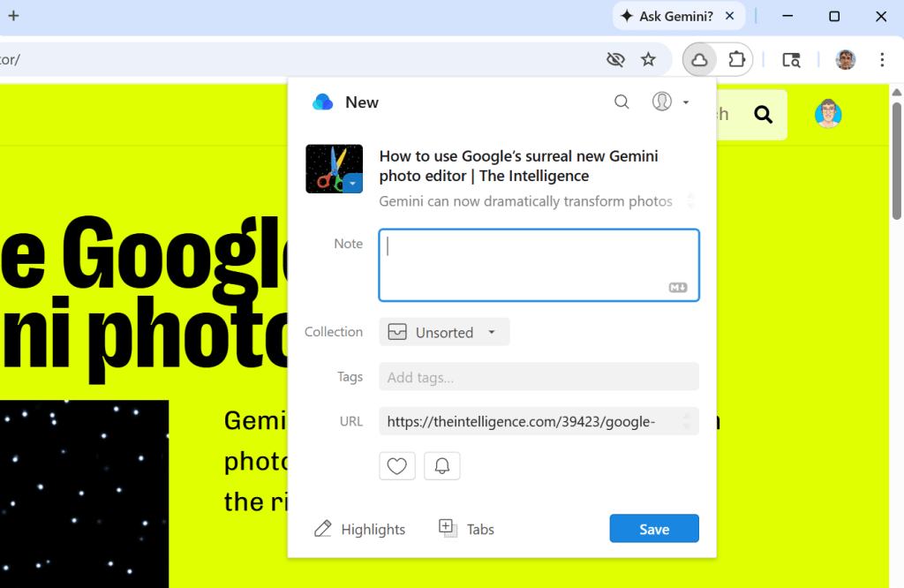Open the Chrome extensions puzzle icon
This screenshot has width=904, height=588.
point(736,59)
